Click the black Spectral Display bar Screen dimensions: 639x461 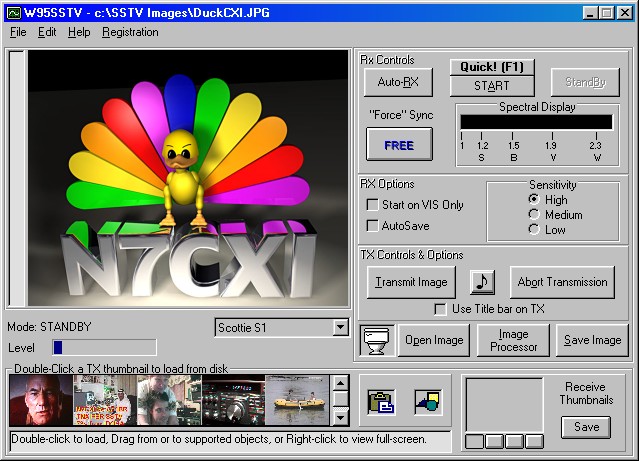coord(536,122)
